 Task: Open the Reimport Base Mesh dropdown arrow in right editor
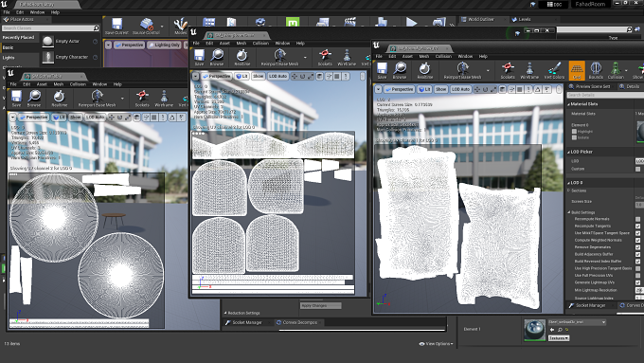(488, 70)
